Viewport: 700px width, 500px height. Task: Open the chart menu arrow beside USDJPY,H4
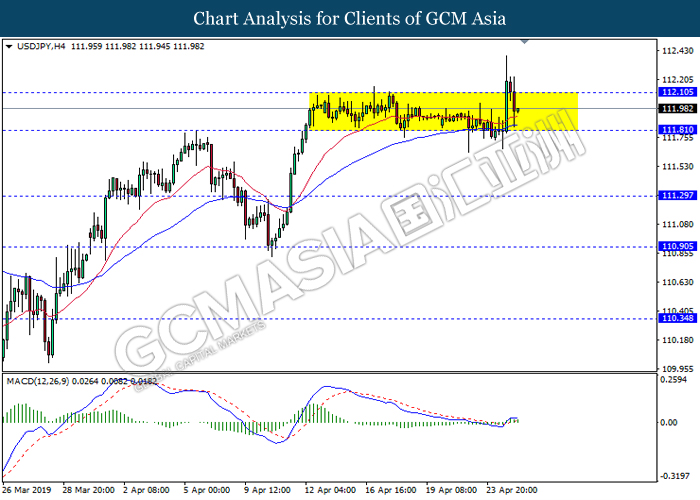(x=8, y=46)
